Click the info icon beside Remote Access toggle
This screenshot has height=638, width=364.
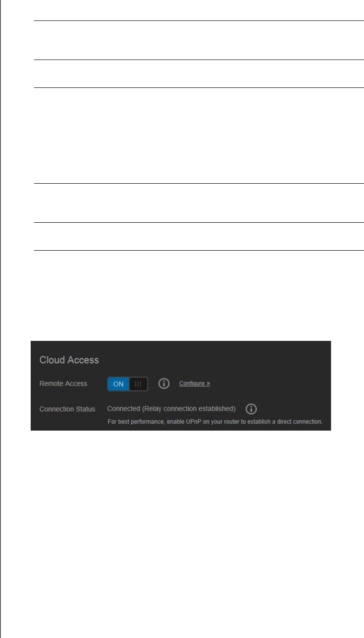[164, 384]
